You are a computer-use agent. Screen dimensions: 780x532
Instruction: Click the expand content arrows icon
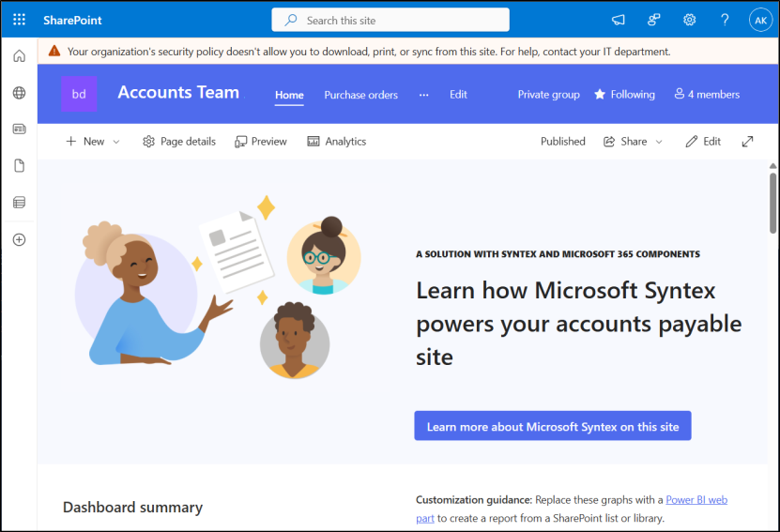pos(747,142)
